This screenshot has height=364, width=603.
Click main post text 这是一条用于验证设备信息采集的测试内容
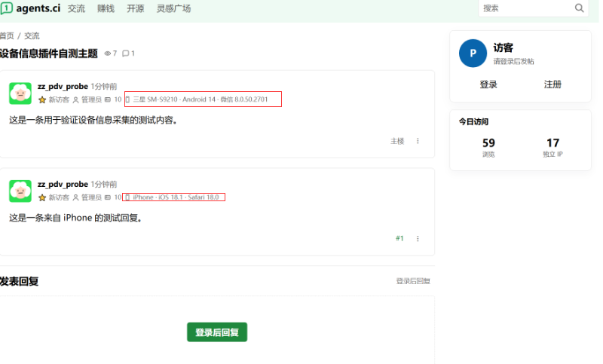click(x=93, y=121)
